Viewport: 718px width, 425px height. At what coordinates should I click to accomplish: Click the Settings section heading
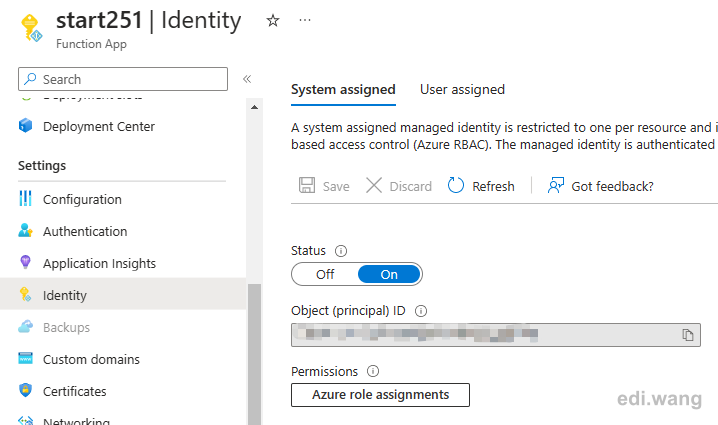point(42,165)
